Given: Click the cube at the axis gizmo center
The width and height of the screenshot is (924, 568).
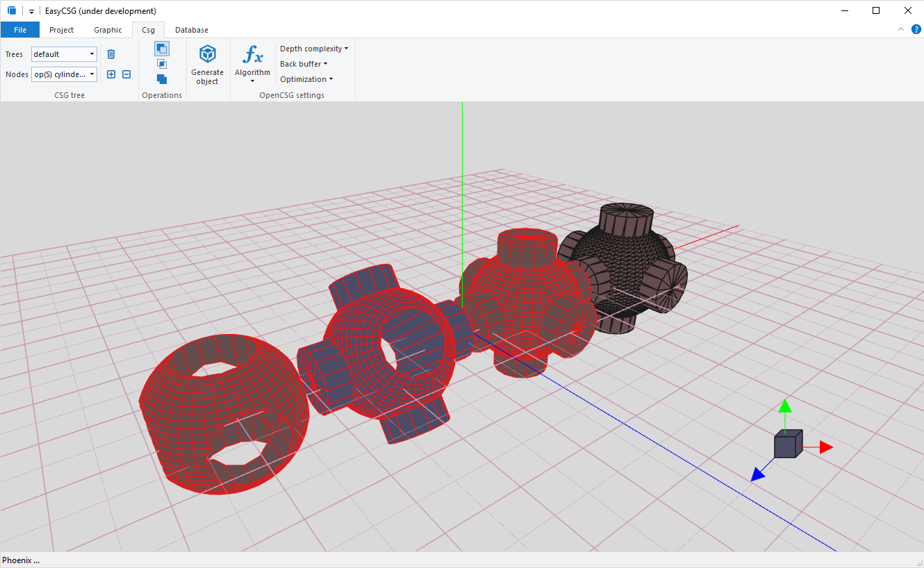Looking at the screenshot, I should (789, 444).
